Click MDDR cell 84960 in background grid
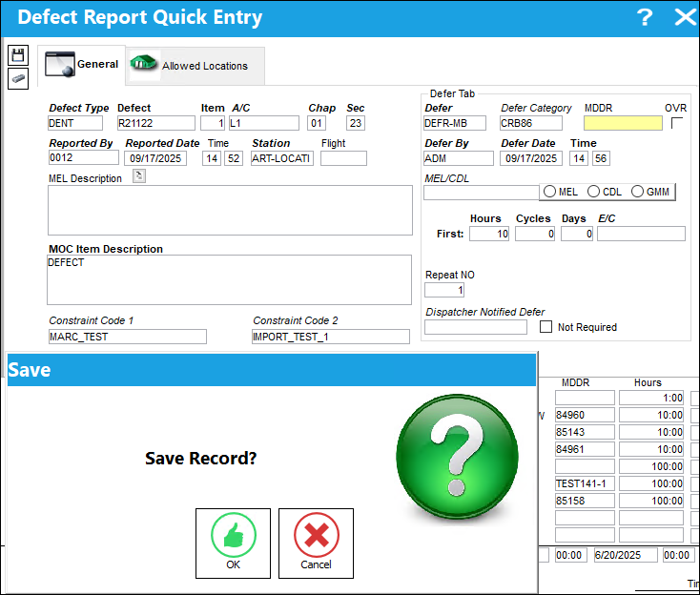The image size is (700, 595). pyautogui.click(x=585, y=415)
